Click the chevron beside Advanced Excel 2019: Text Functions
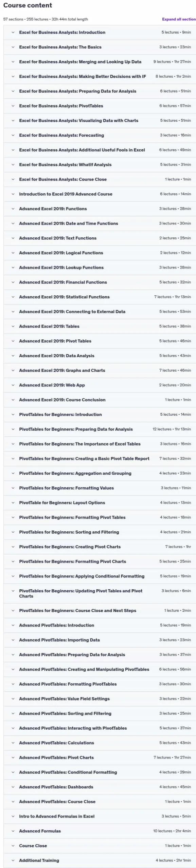 (x=13, y=238)
